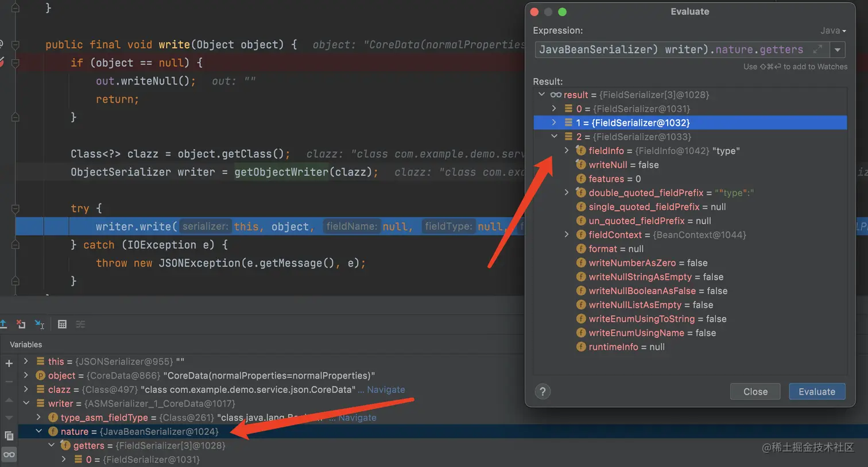Expand the double_quoted_fieldPrefix node
Viewport: 868px width, 467px height.
(x=567, y=192)
